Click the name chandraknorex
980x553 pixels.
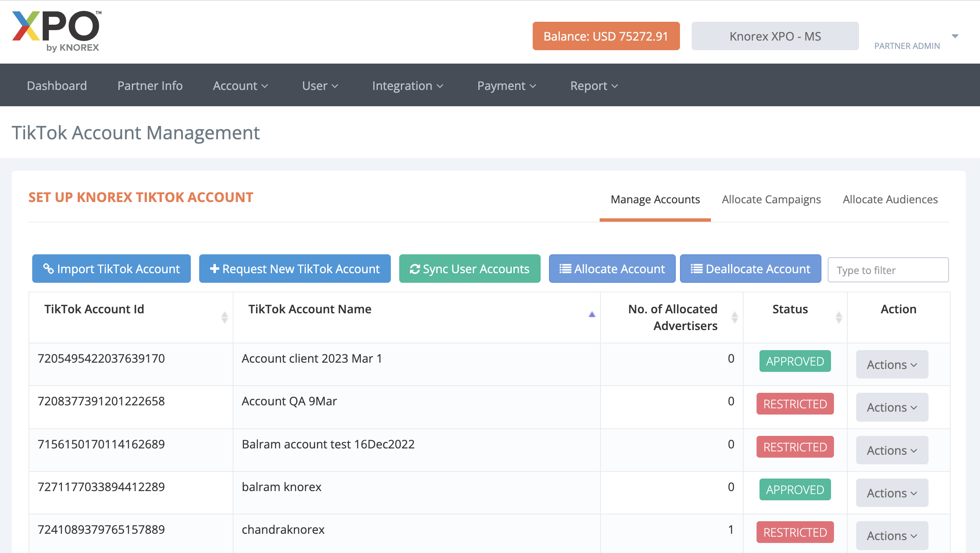pyautogui.click(x=283, y=530)
